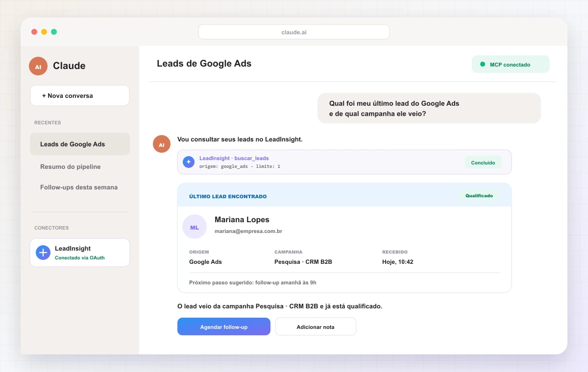
Task: Click the ML avatar of Mariana Lopes
Action: (x=195, y=227)
